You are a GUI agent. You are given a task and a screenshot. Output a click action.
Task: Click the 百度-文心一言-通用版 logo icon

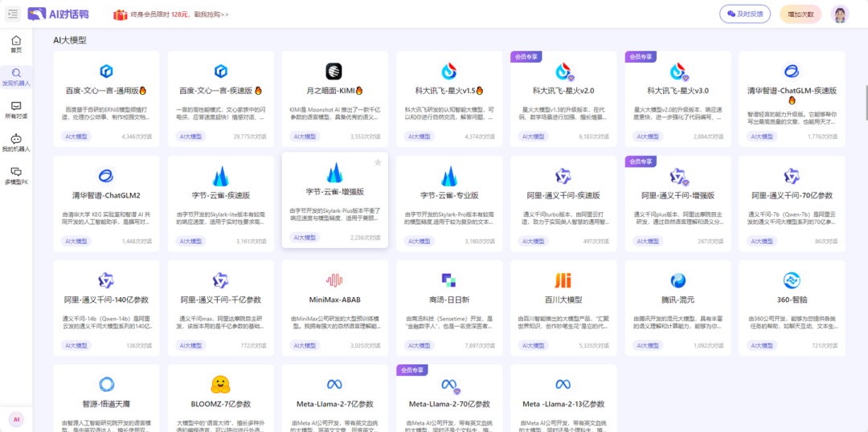tap(106, 71)
